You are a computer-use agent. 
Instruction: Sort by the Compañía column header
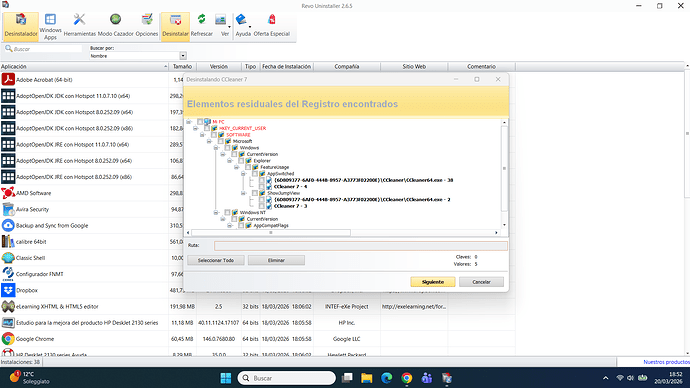coord(347,66)
